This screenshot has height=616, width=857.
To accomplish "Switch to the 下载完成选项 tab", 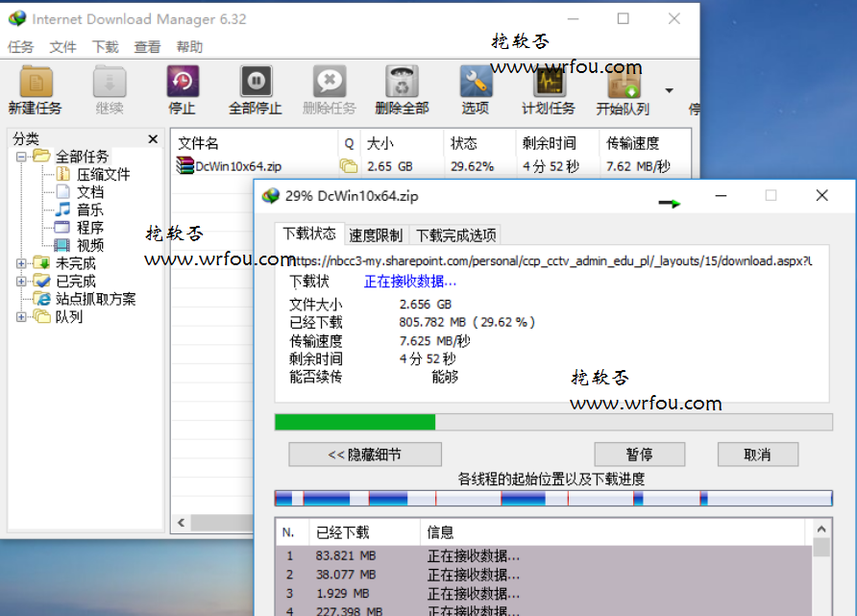I will [x=455, y=235].
